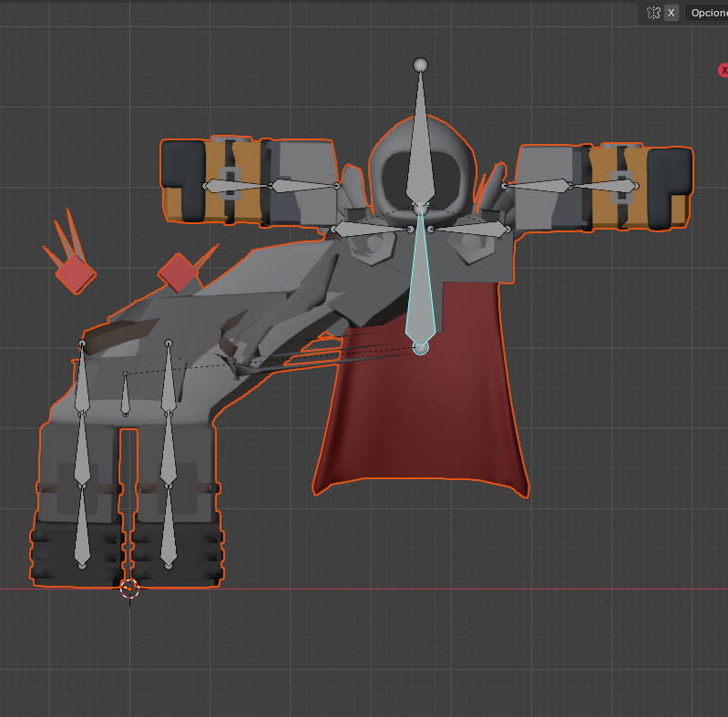This screenshot has height=717, width=728.
Task: Click the butterfly mirror symmetry icon
Action: tap(652, 13)
